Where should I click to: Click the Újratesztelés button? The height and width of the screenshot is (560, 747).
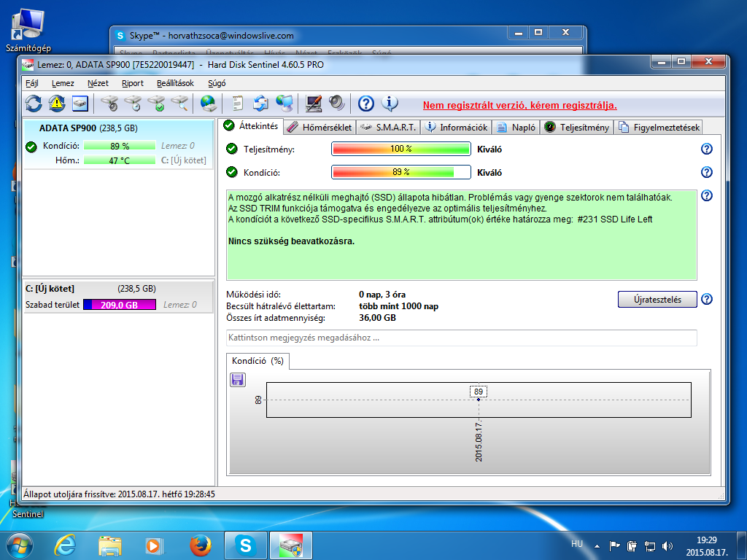[x=657, y=300]
